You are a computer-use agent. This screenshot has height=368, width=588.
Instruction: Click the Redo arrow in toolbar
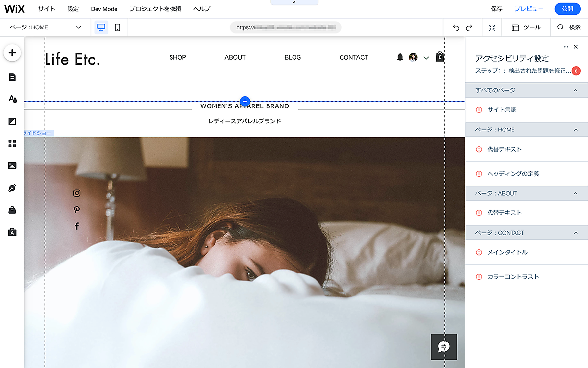tap(469, 28)
